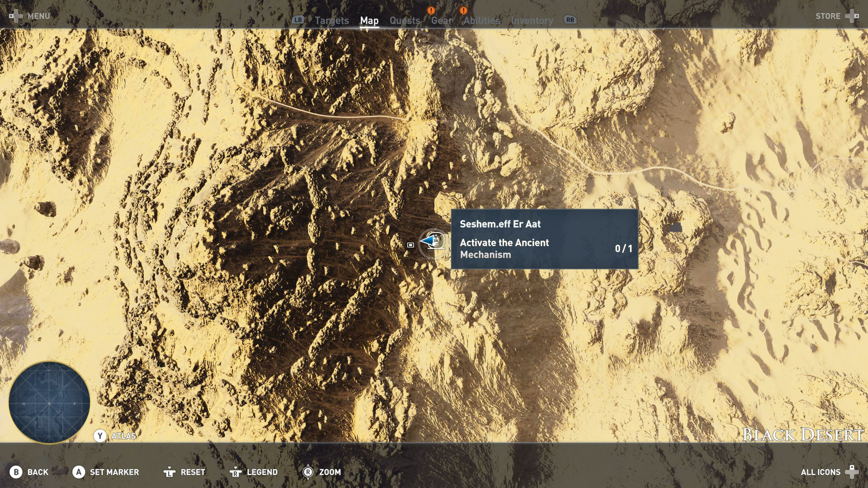Click the orange alert badge on Abilities
The image size is (868, 488).
463,10
